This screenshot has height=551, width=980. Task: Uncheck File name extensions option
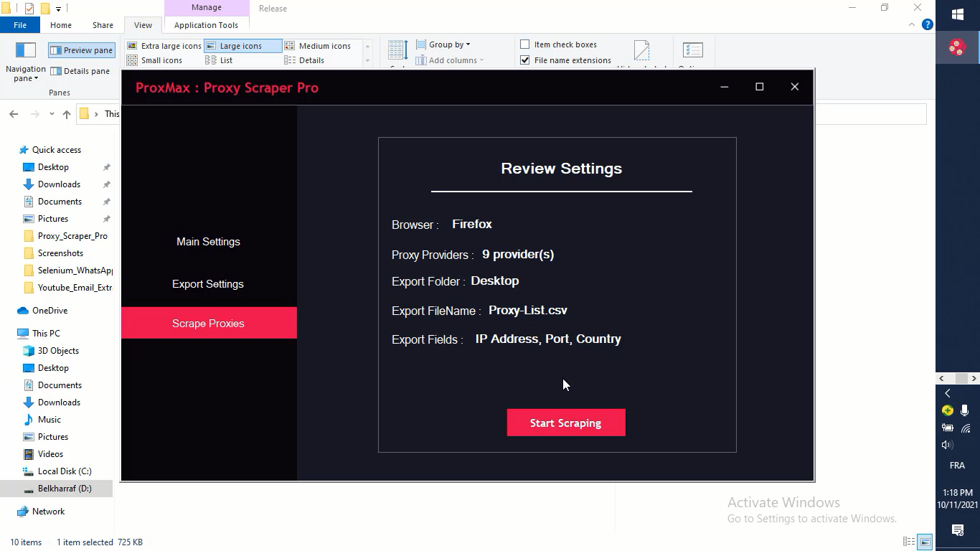(x=566, y=60)
